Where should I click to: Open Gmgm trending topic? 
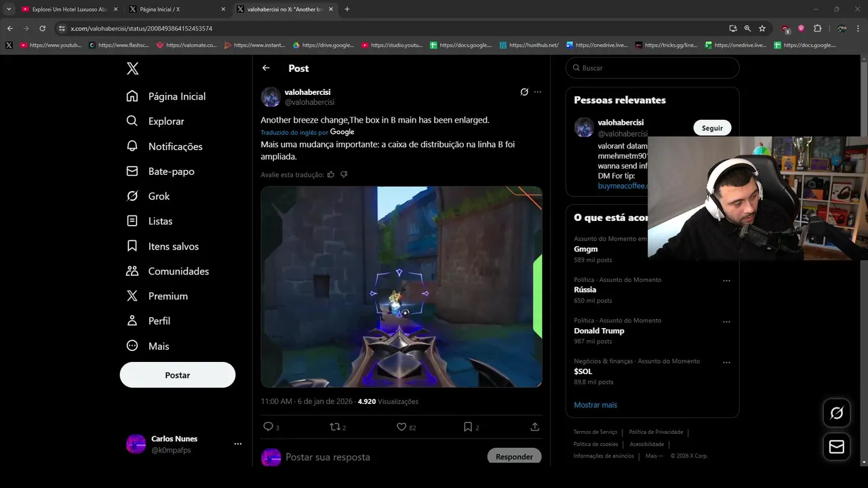click(x=586, y=249)
